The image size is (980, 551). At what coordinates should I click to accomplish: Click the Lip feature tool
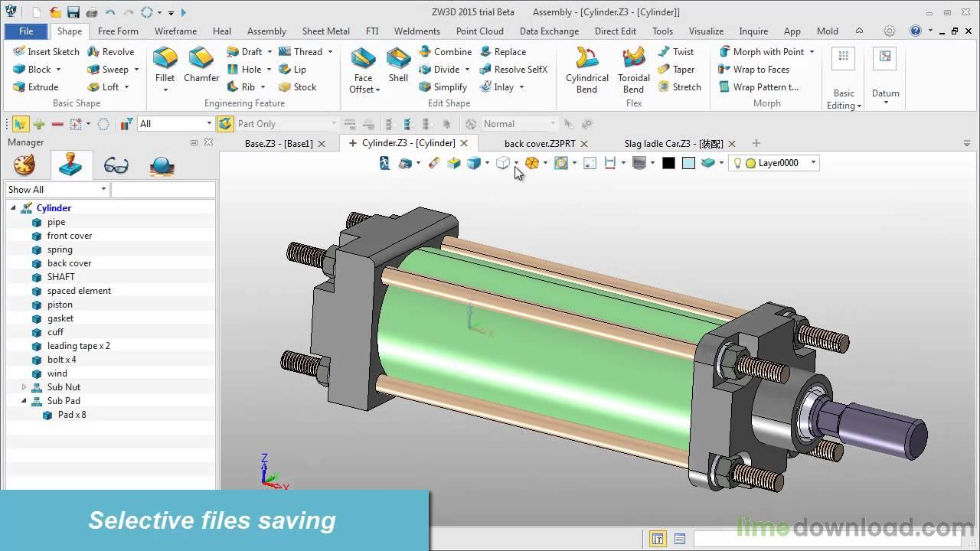292,69
